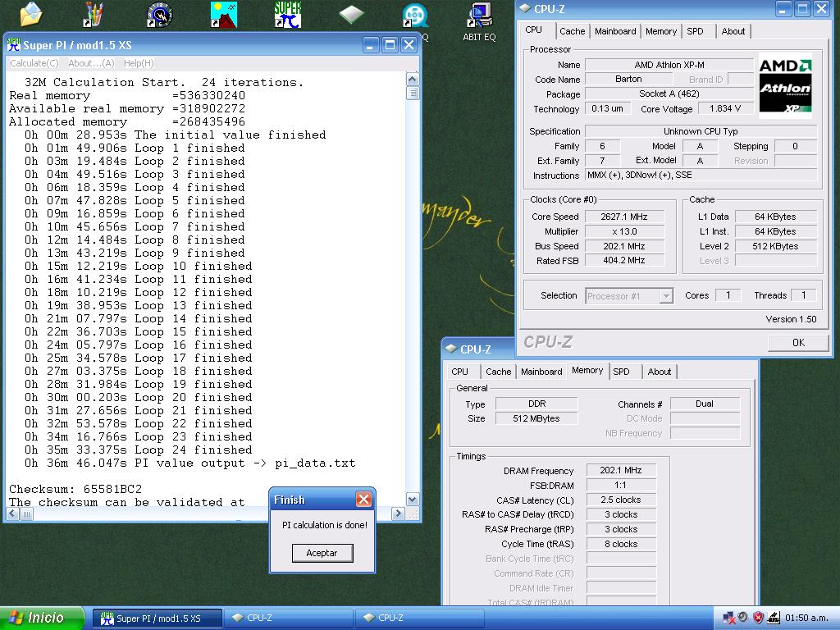Click the Checksum: 65581BC2 line
The image size is (840, 630).
pyautogui.click(x=75, y=489)
